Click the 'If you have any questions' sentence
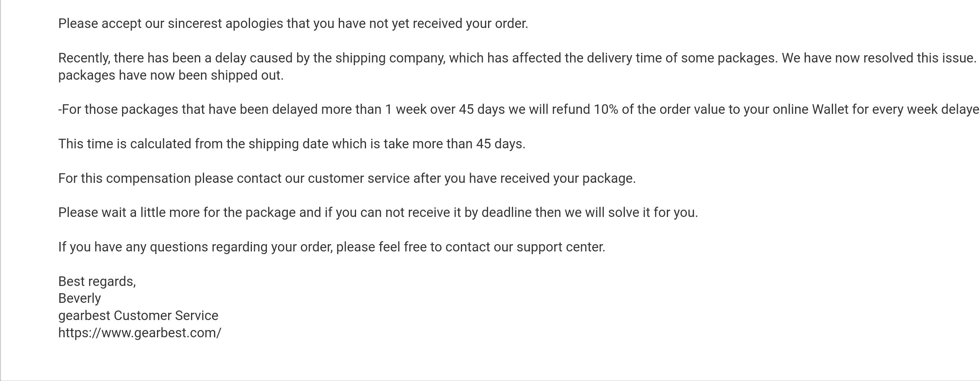Viewport: 980px width, 381px height. 332,247
